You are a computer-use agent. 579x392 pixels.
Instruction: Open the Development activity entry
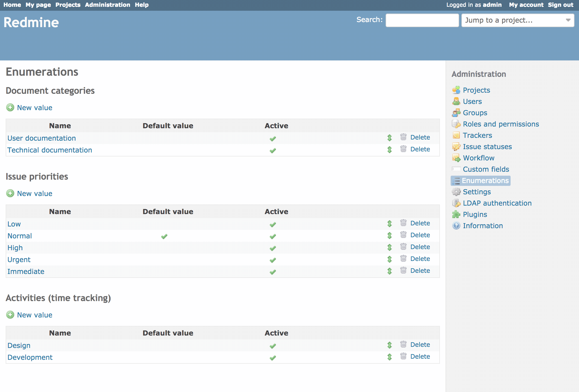[30, 357]
